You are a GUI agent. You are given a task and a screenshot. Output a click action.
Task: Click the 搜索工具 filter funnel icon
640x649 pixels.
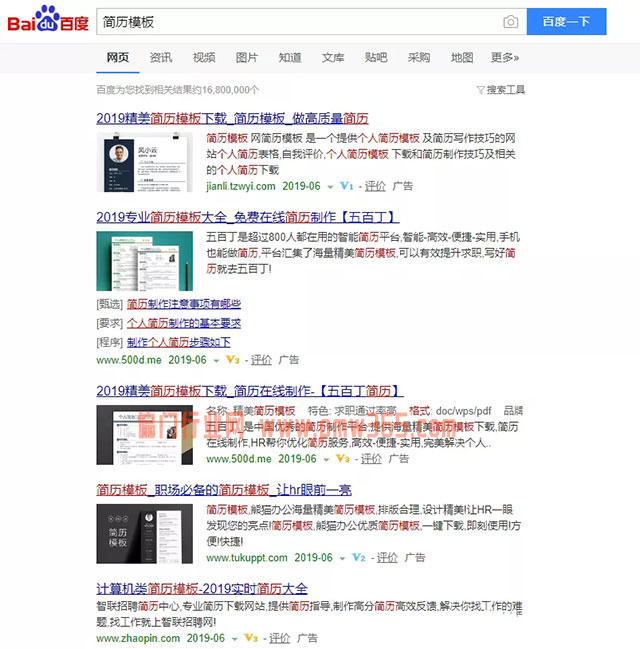click(x=480, y=90)
